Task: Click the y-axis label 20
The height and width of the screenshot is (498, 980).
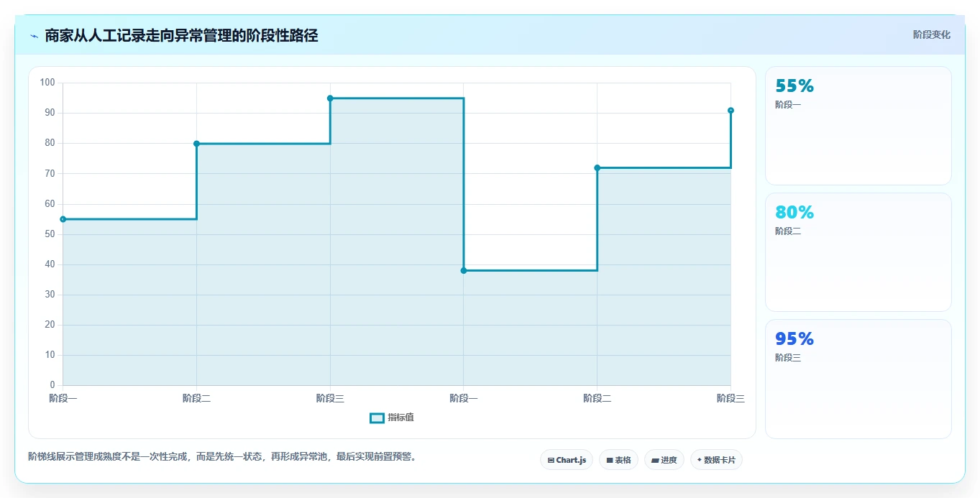Action: (50, 325)
